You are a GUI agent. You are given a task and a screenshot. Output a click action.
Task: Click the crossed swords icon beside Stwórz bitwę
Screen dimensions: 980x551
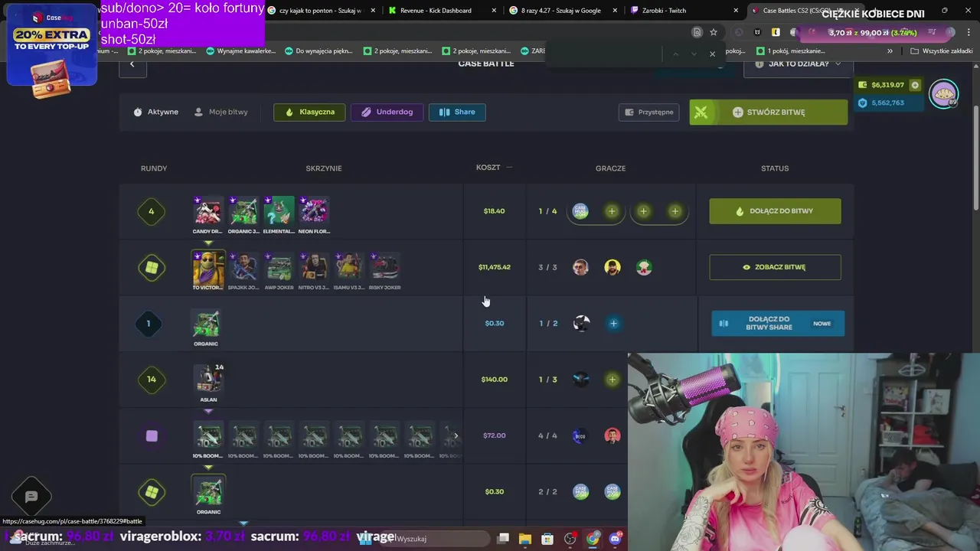click(701, 112)
